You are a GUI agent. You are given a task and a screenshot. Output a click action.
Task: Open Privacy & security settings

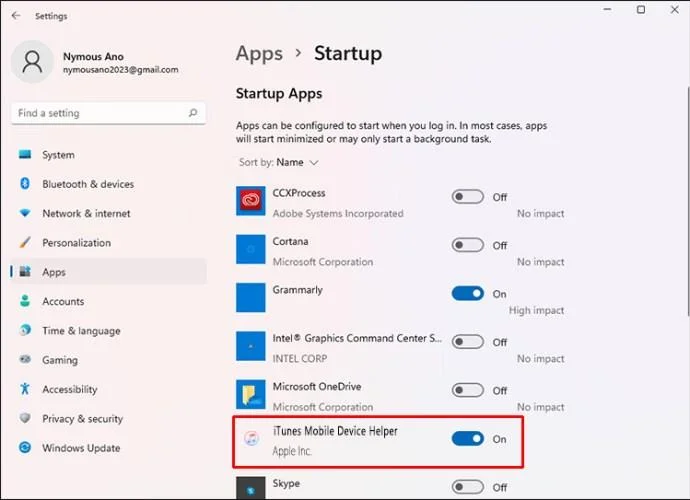pyautogui.click(x=109, y=419)
